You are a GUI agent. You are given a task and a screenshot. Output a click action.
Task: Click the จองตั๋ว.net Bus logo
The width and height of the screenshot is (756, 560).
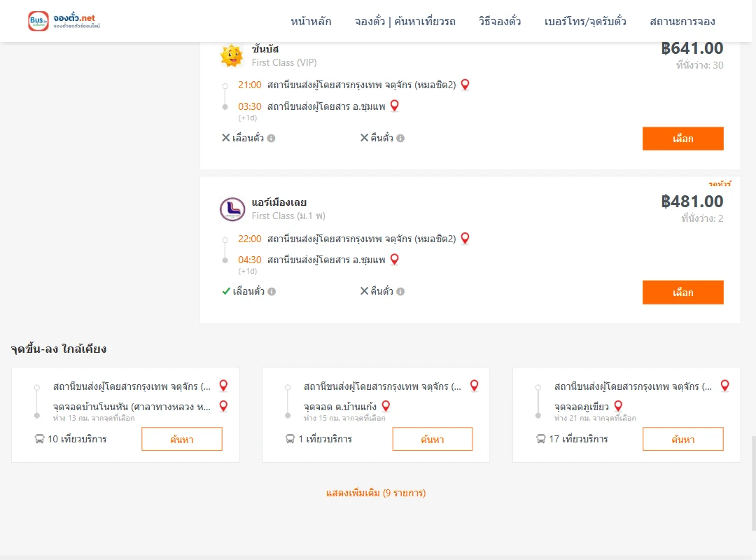tap(64, 21)
